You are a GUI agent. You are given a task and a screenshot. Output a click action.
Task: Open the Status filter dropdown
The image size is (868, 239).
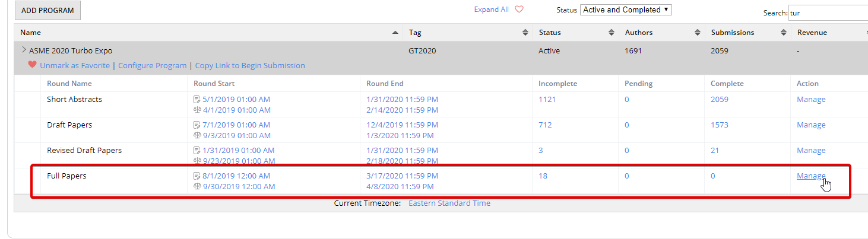tap(626, 9)
